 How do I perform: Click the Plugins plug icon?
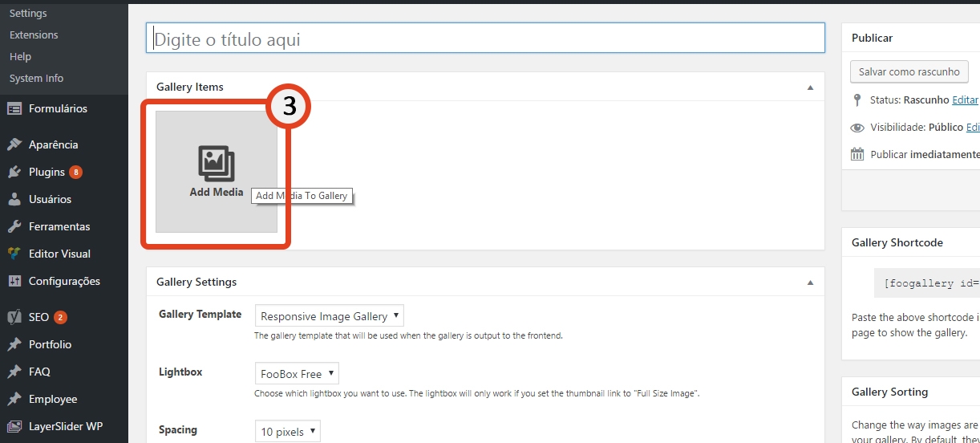click(14, 172)
